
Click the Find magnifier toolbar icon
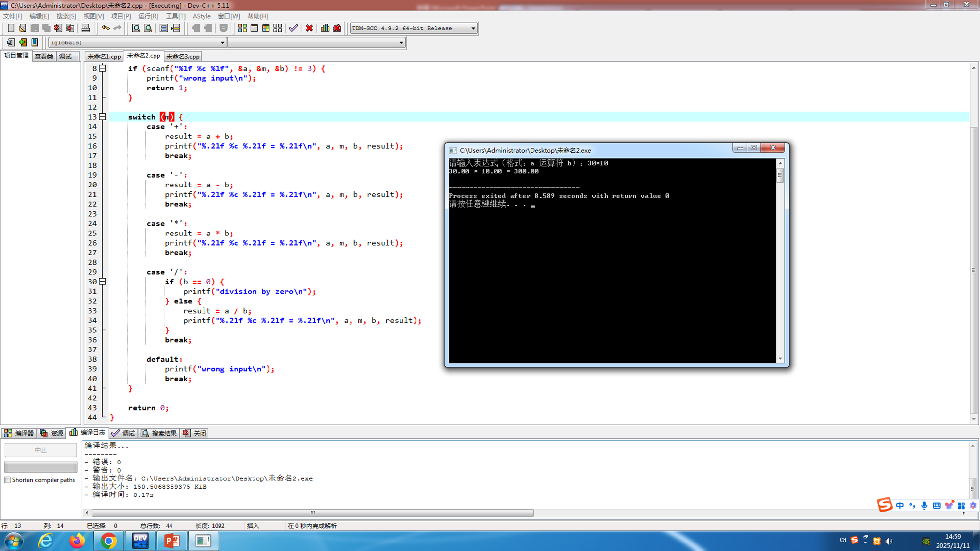coord(136,28)
